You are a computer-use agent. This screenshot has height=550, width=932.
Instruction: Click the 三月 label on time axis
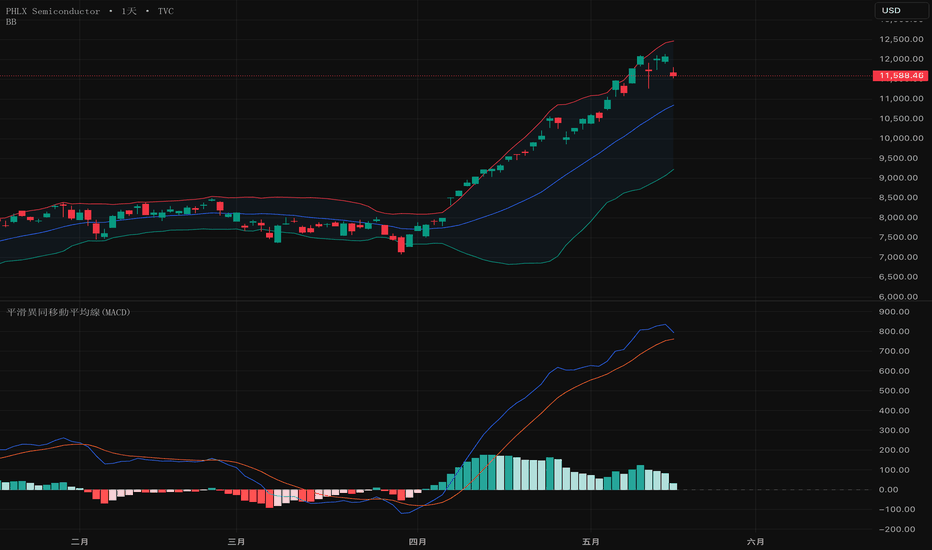pyautogui.click(x=237, y=542)
